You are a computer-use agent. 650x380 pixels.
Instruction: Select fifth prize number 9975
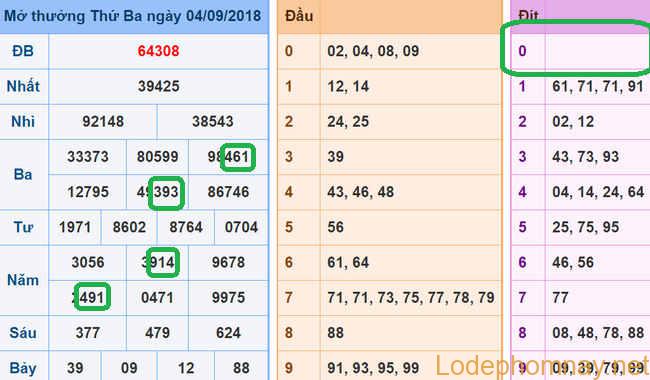coord(228,298)
